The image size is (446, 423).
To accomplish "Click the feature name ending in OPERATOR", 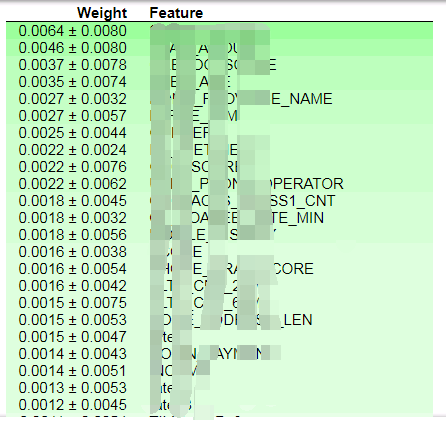I will point(247,184).
